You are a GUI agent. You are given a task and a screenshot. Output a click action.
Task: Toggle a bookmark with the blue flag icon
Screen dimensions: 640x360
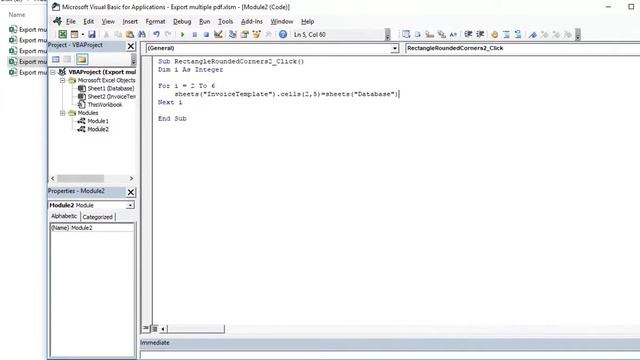click(x=532, y=35)
